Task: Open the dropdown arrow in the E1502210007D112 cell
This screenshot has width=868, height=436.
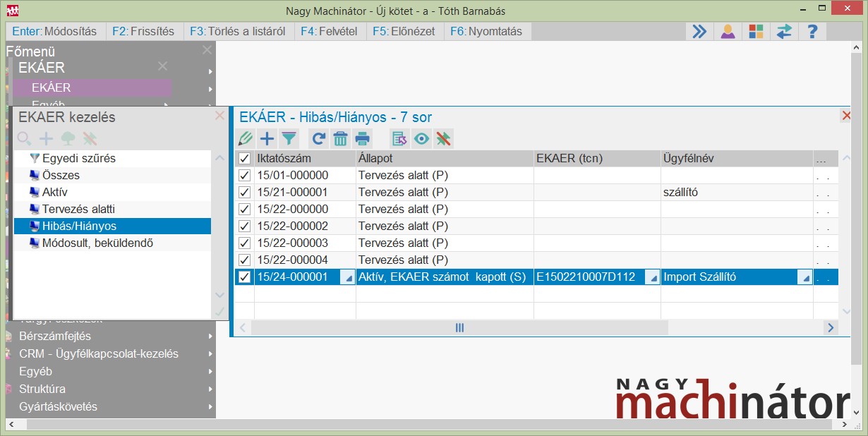Action: (x=653, y=278)
